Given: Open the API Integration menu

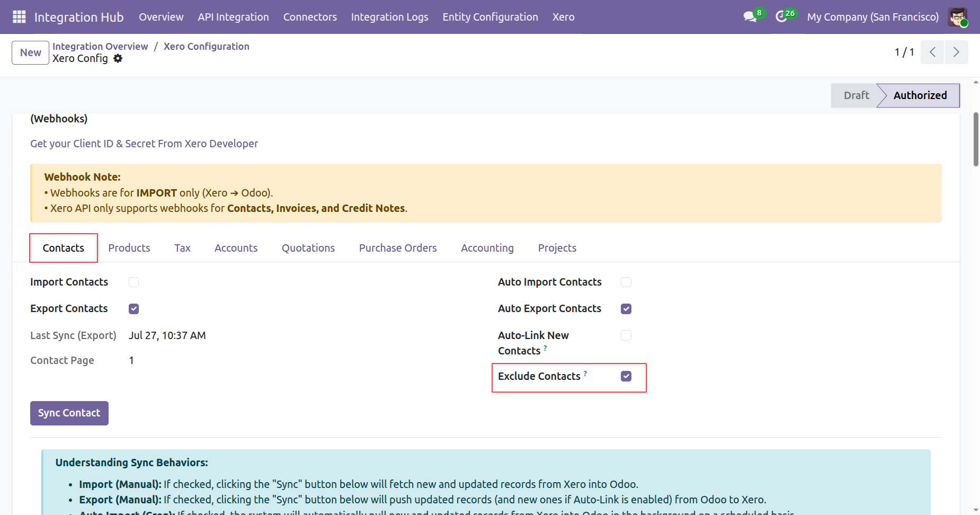Looking at the screenshot, I should click(234, 17).
